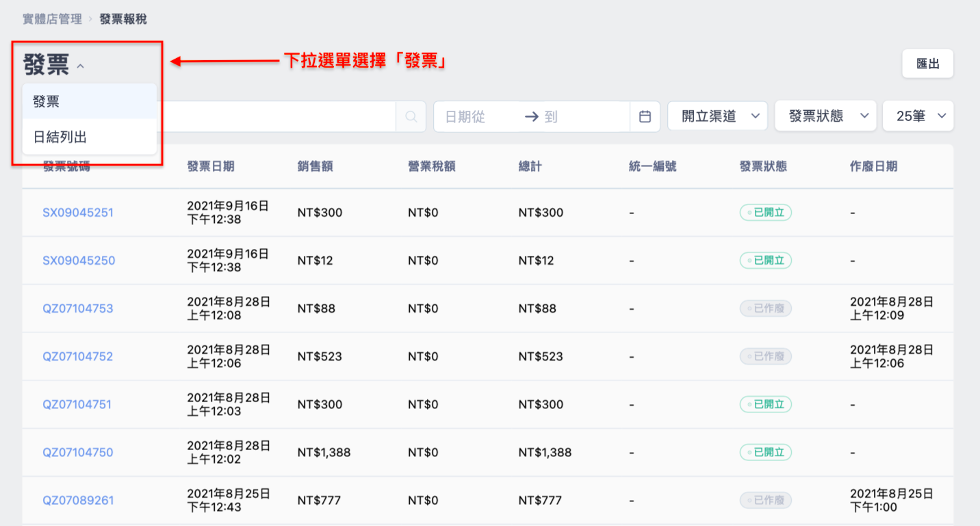Image resolution: width=980 pixels, height=526 pixels.
Task: Open the 發票狀態 filter dropdown
Action: (825, 116)
